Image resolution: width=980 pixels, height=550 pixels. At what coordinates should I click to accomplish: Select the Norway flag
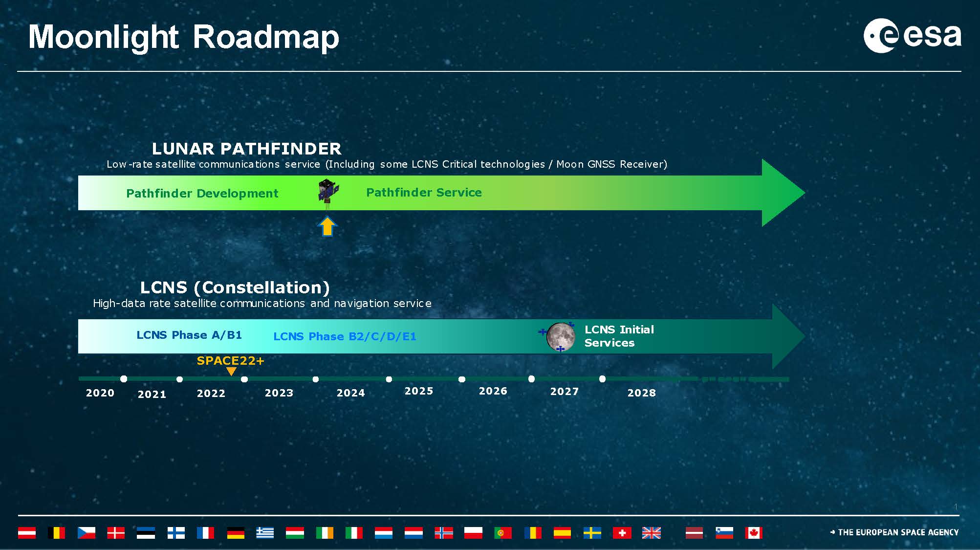(x=444, y=533)
